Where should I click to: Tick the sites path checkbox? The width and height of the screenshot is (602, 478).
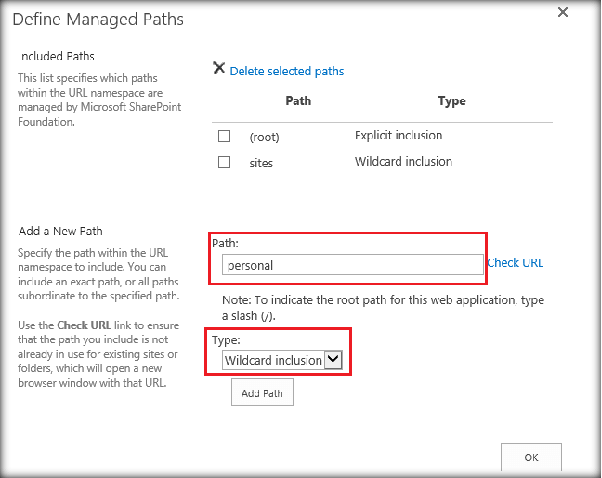point(224,162)
